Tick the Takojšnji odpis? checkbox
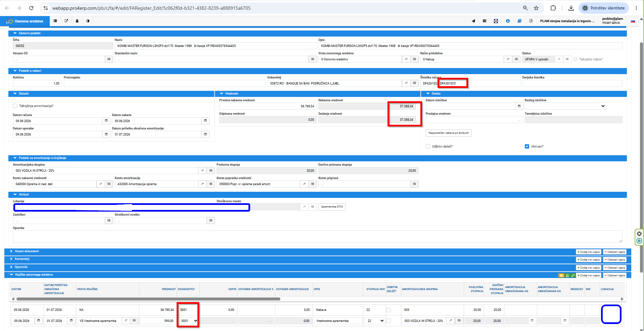The image size is (644, 331). pos(575,59)
